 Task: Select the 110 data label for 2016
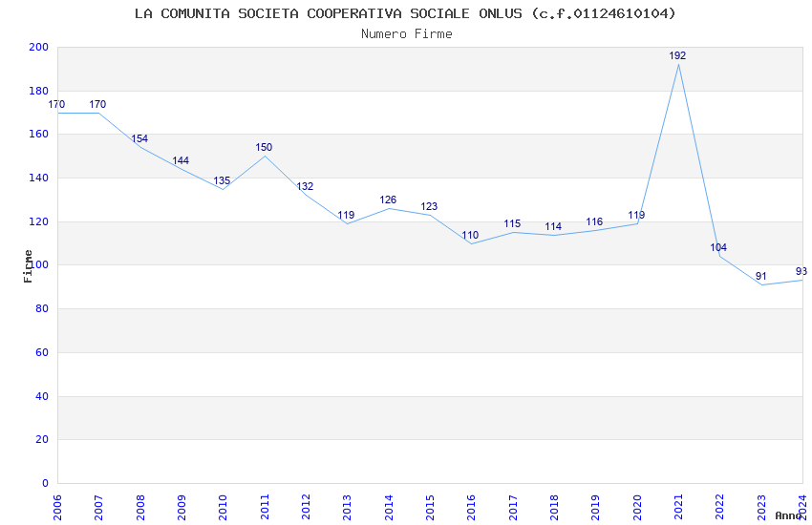[470, 236]
